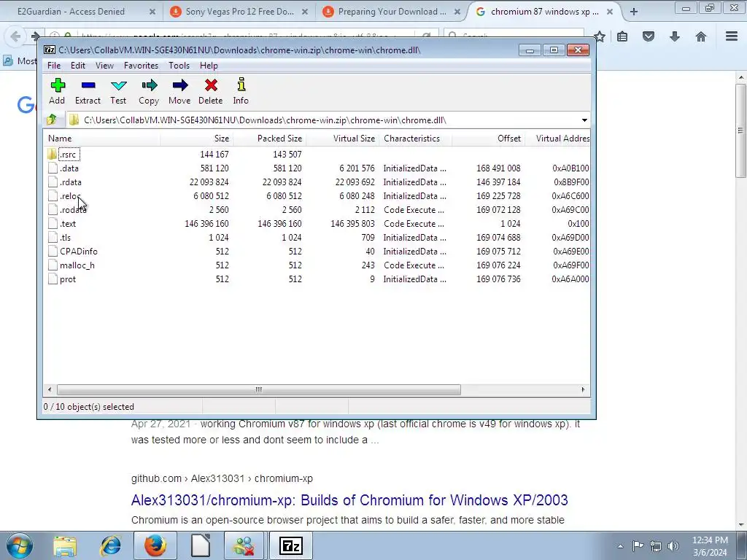
Task: Click the right arrow of horizontal scrollbar
Action: click(x=583, y=389)
